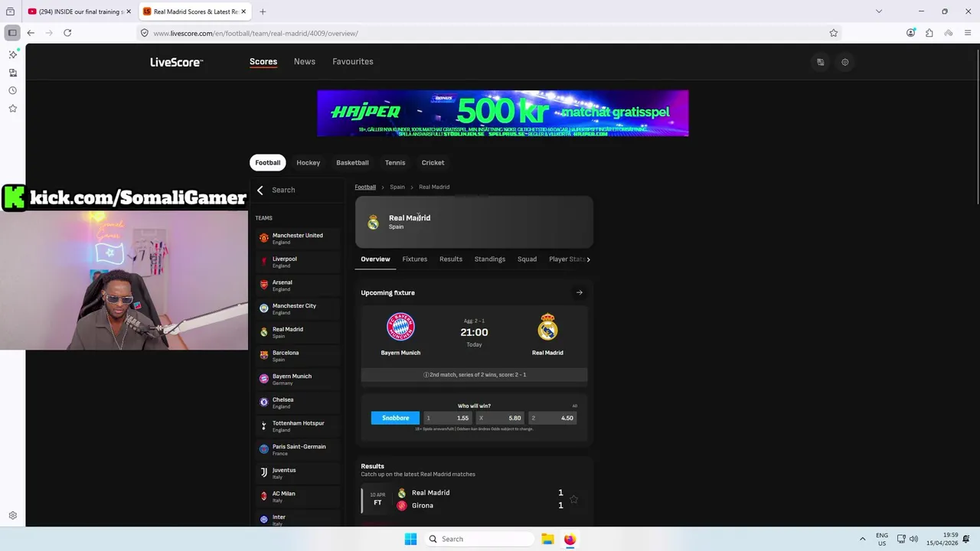Open File Explorer from the taskbar
Viewport: 980px width, 551px height.
click(547, 539)
